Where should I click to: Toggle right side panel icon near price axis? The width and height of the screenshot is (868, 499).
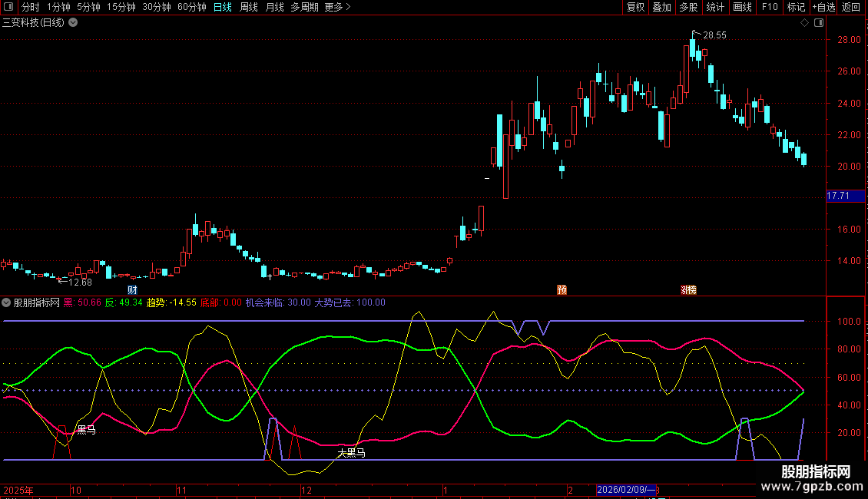pos(819,23)
